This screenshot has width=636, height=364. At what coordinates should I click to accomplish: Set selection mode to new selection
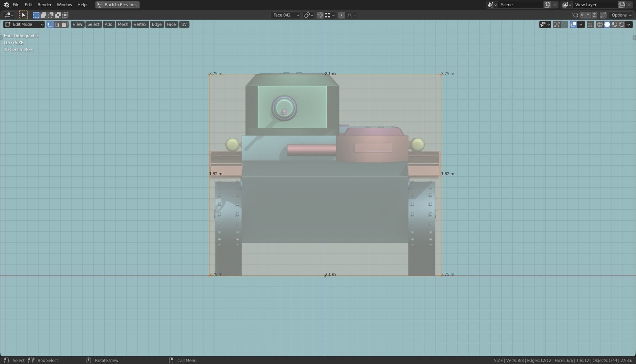36,15
